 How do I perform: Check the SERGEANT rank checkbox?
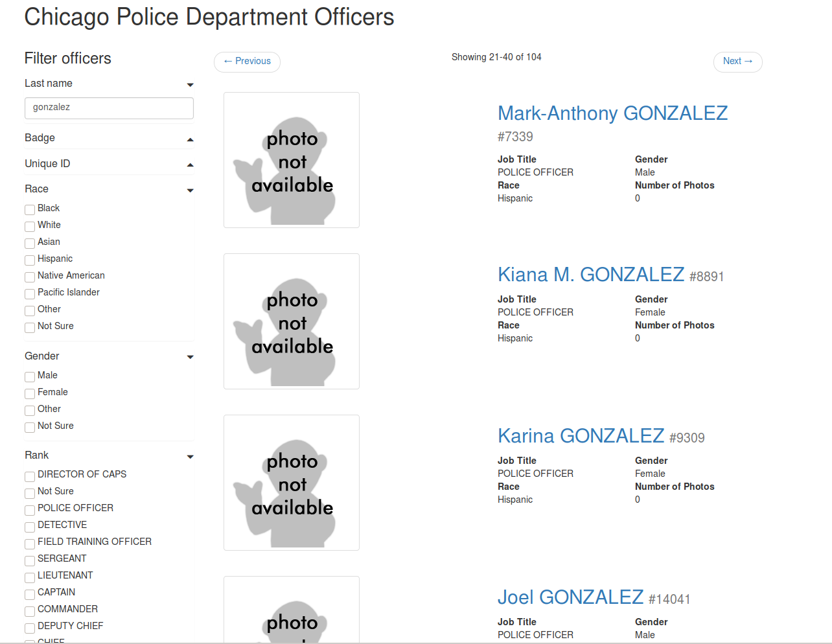pos(30,561)
